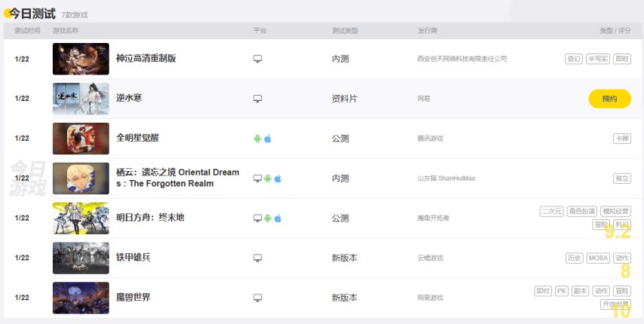Click the Apple icon for 明日方舟：终末地
This screenshot has height=324, width=644.
click(277, 219)
